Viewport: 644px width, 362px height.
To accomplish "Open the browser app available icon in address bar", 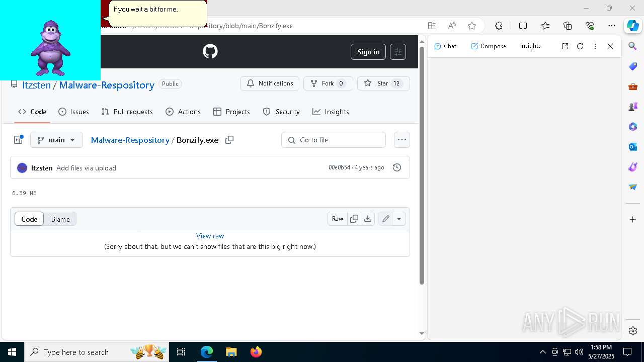I will pyautogui.click(x=432, y=26).
